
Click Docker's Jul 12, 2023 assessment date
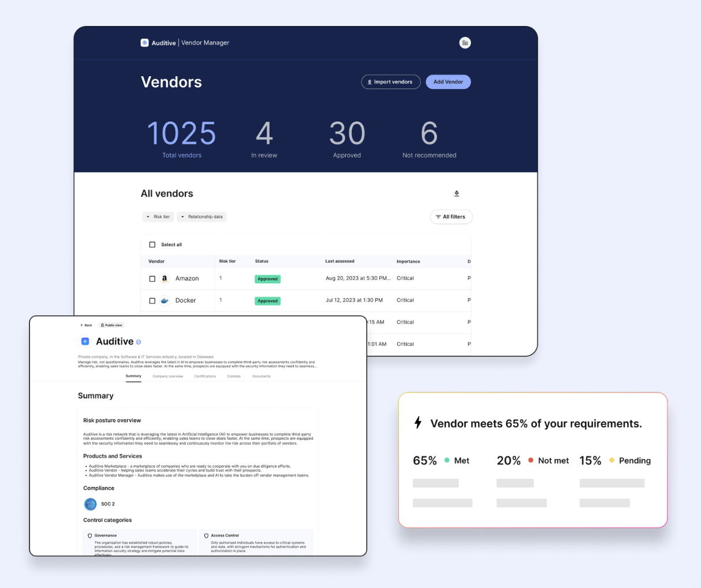pyautogui.click(x=354, y=300)
